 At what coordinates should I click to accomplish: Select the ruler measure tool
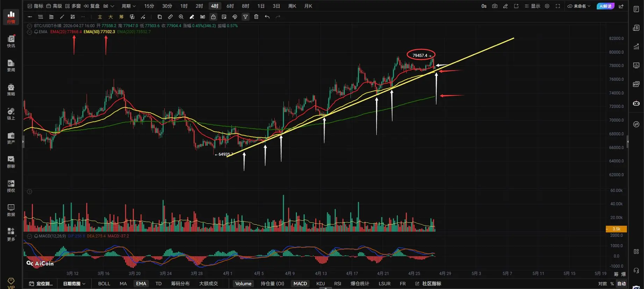[x=170, y=17]
